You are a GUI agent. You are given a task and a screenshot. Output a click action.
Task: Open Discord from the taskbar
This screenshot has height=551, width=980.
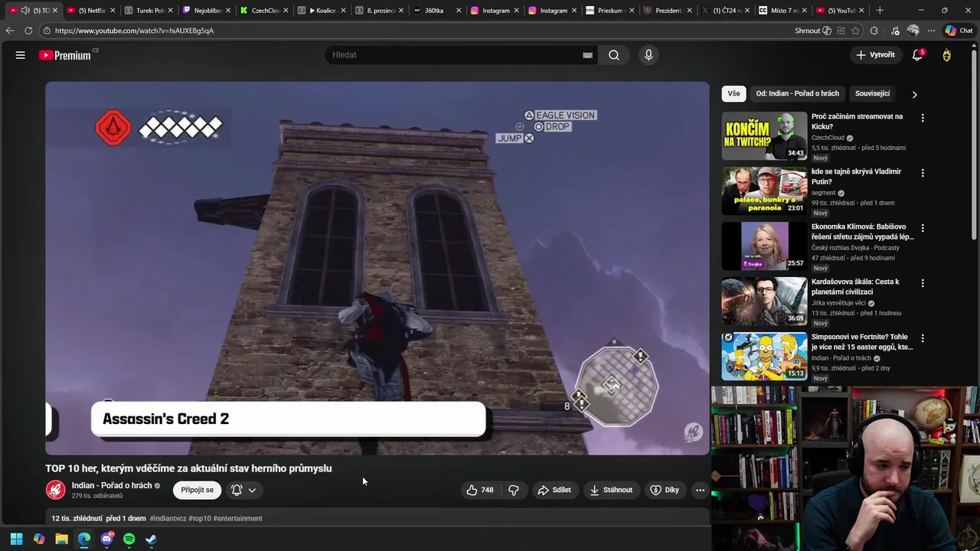pos(106,539)
